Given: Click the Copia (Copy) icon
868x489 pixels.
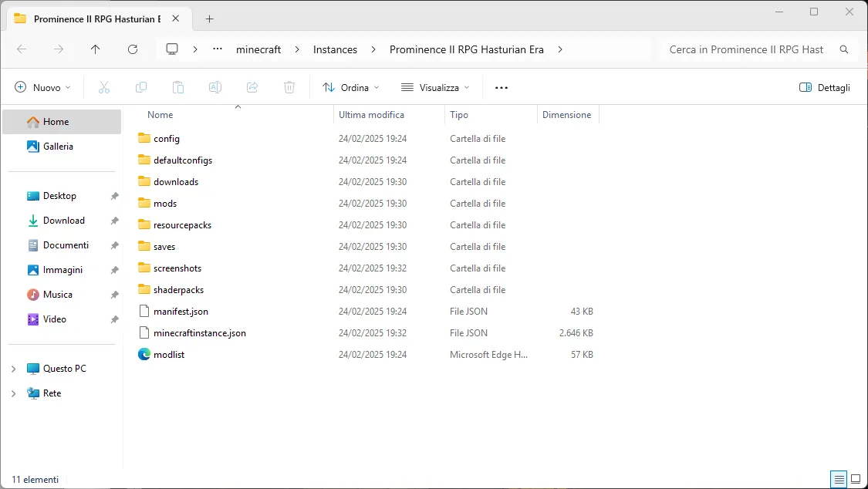Looking at the screenshot, I should (x=141, y=87).
